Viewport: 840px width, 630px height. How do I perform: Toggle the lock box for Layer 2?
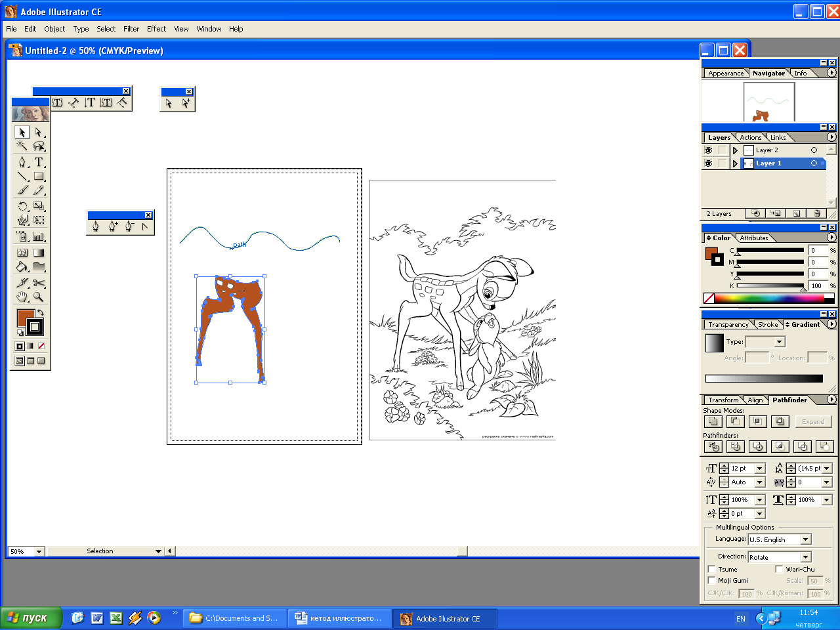pyautogui.click(x=722, y=150)
